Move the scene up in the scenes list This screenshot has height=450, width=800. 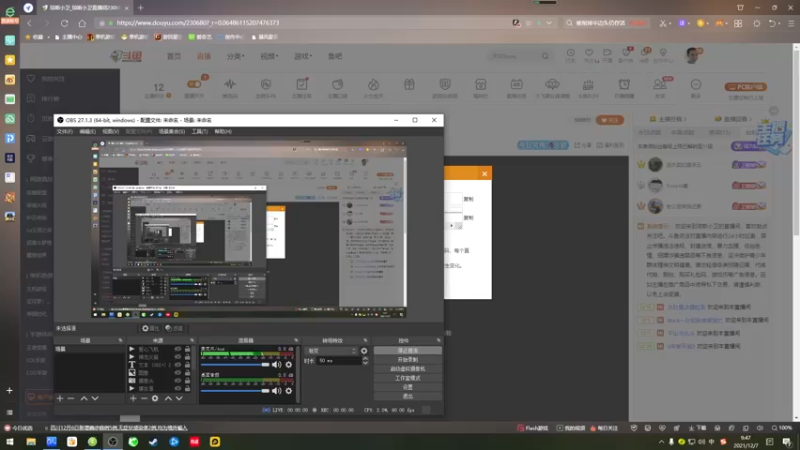[84, 398]
